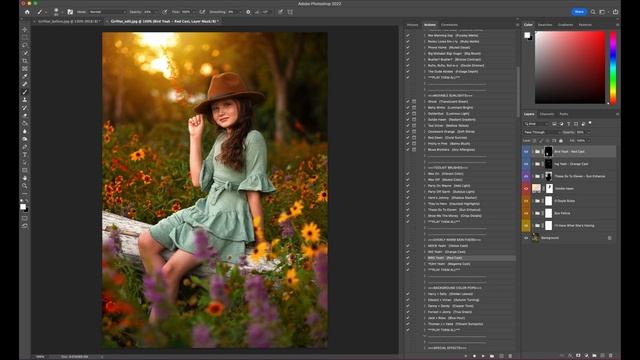Screen dimensions: 640x360
Task: Select the Horizontal Type tool
Action: 25,155
